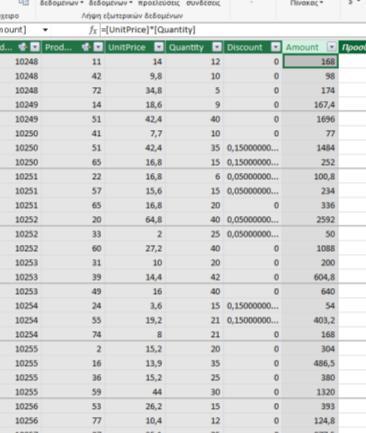Viewport: 366px width, 433px height.
Task: Click the fx insert function icon
Action: pyautogui.click(x=93, y=30)
